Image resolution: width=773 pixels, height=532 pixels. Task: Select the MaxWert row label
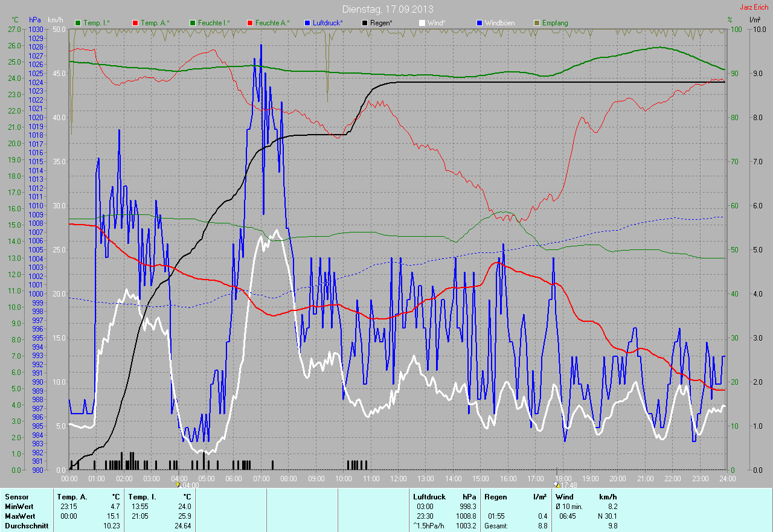click(x=18, y=516)
